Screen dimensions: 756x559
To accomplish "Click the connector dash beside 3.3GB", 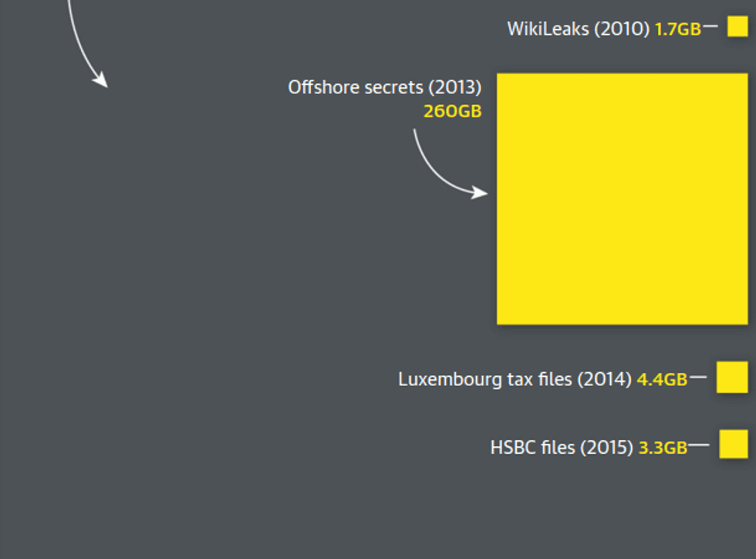I will pos(699,445).
